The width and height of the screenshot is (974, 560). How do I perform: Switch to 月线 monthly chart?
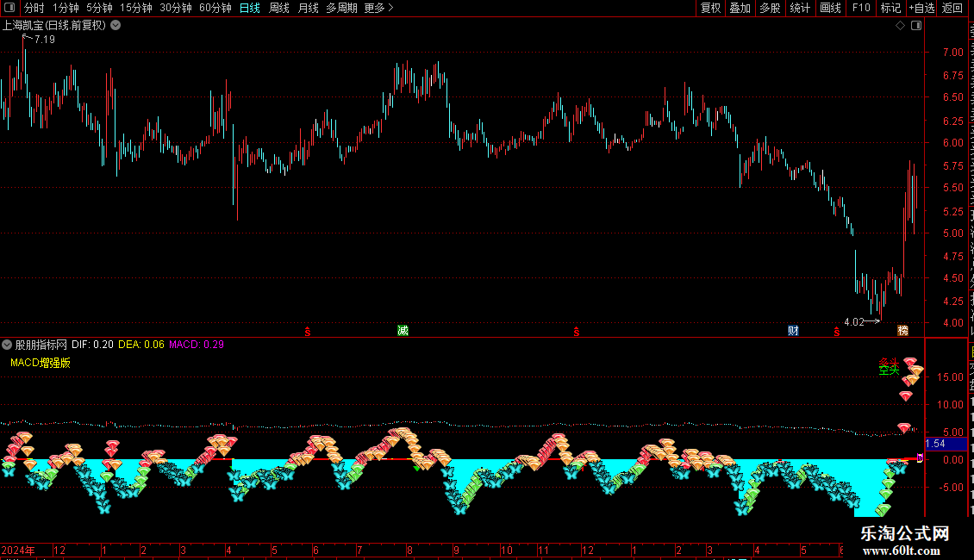point(308,8)
